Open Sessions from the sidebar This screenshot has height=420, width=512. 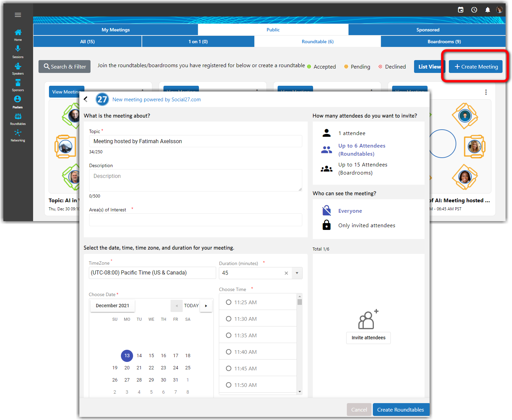pyautogui.click(x=18, y=51)
